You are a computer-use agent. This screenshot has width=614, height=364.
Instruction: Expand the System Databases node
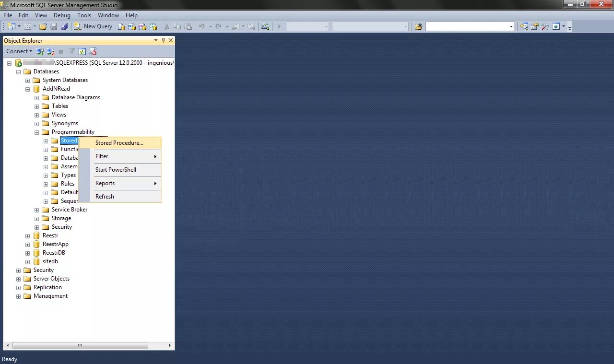coord(27,81)
